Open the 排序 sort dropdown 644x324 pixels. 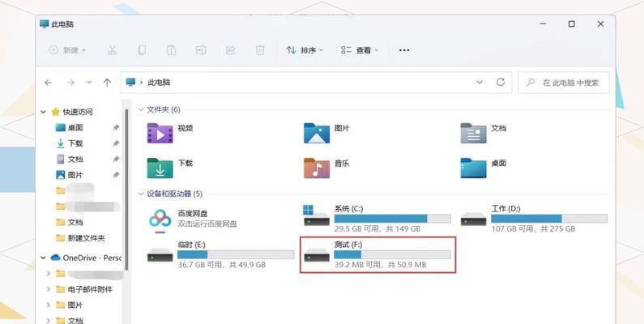305,50
